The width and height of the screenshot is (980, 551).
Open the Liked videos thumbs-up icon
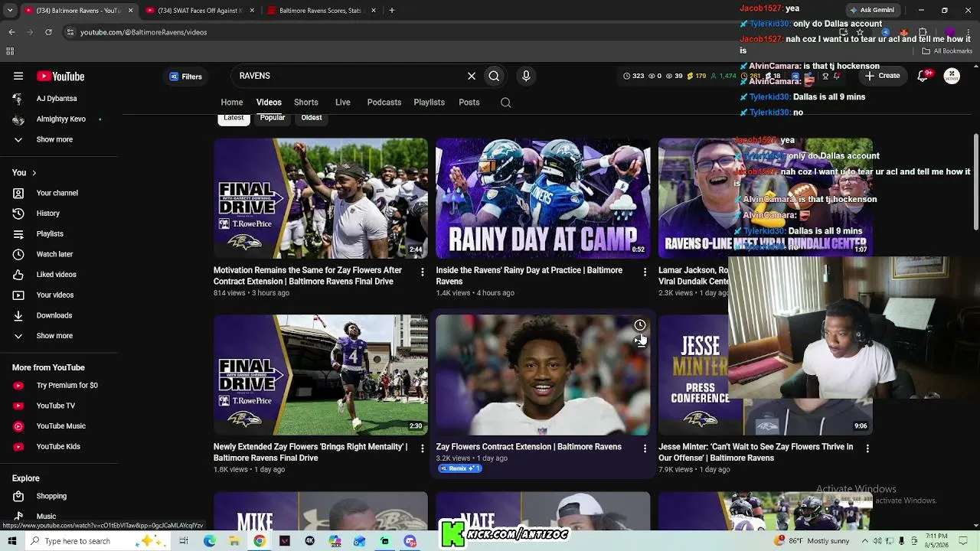point(18,275)
